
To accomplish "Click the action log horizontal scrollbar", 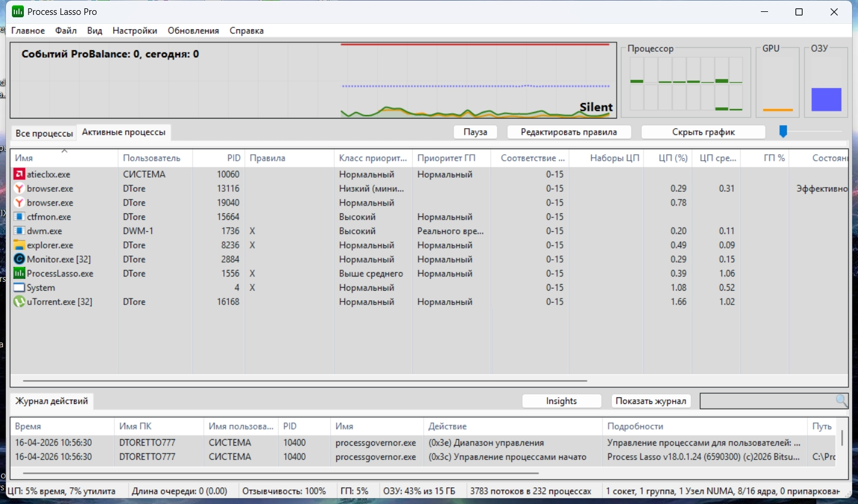I will (x=281, y=474).
